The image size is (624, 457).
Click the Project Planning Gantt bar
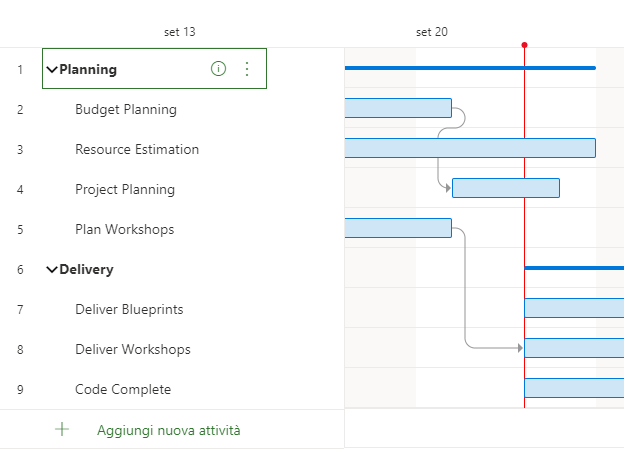click(505, 188)
